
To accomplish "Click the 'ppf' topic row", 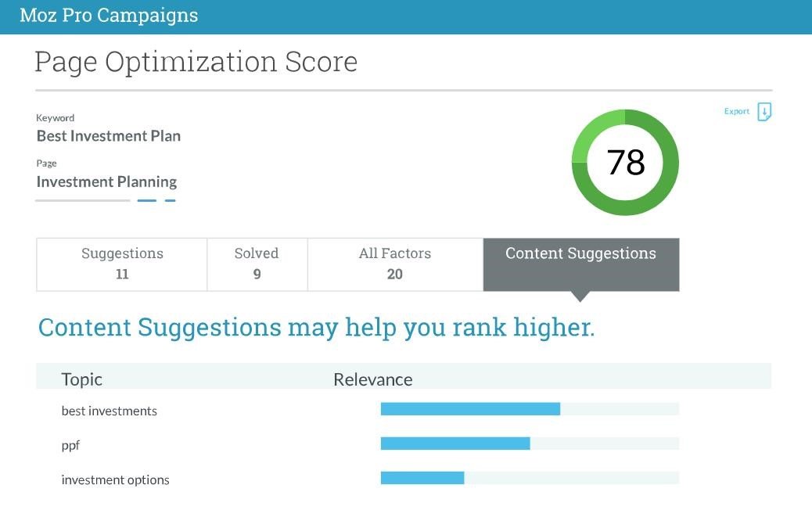I will coord(71,445).
